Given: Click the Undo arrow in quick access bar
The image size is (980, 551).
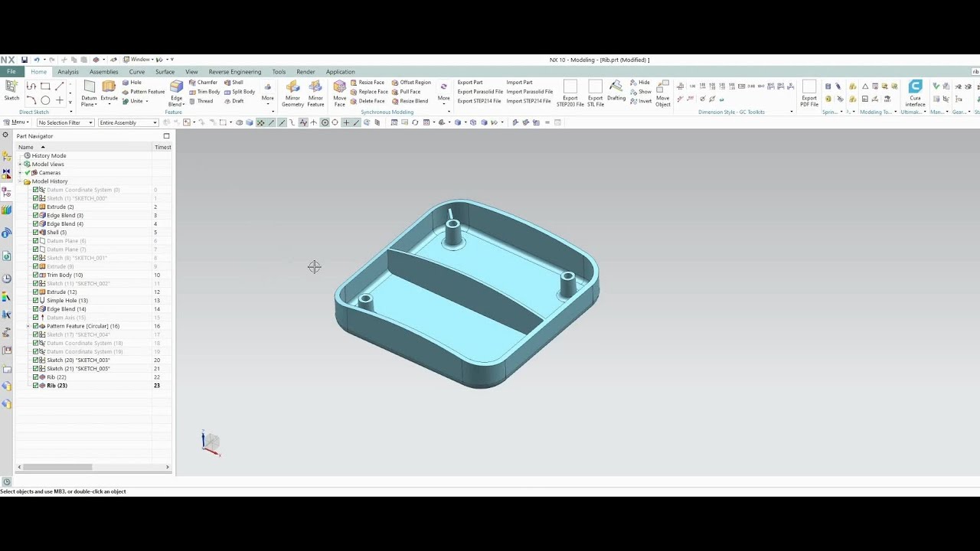Looking at the screenshot, I should [x=36, y=60].
